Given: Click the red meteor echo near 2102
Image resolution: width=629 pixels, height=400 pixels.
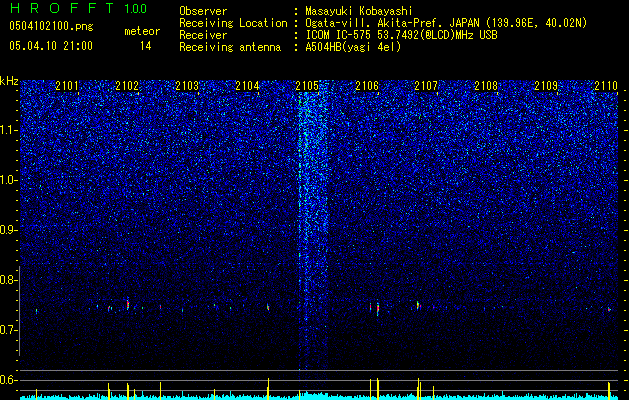Looking at the screenshot, I should [128, 304].
